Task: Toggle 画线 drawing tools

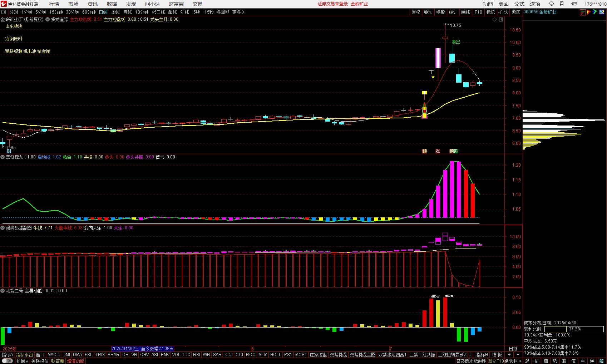Action: (465, 12)
